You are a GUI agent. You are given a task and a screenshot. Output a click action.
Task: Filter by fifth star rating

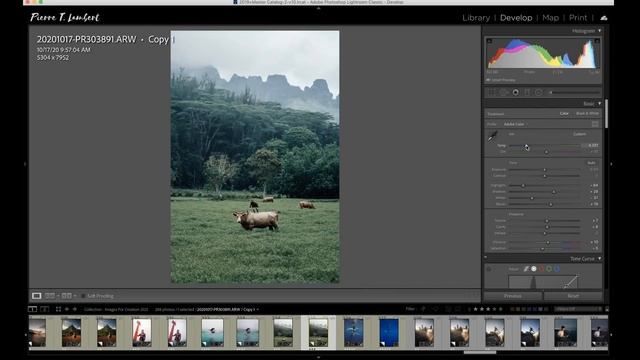click(x=501, y=309)
